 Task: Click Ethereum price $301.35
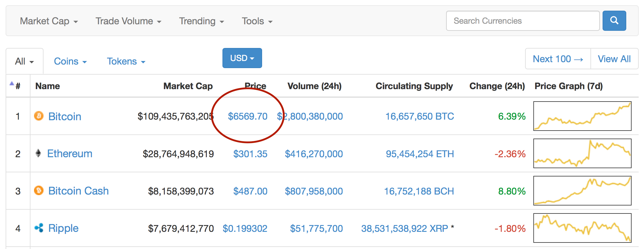pyautogui.click(x=250, y=154)
